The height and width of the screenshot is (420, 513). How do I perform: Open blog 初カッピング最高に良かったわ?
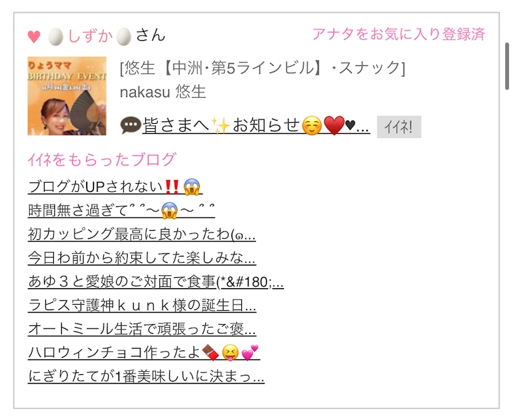click(142, 234)
